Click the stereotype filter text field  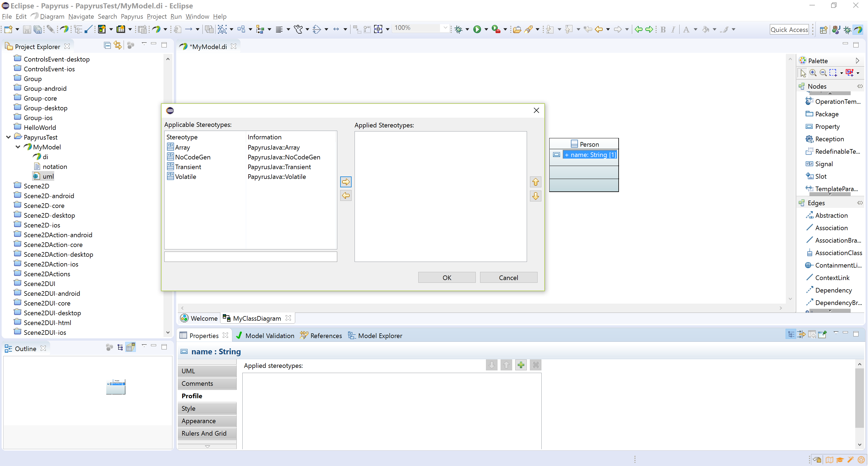(251, 257)
